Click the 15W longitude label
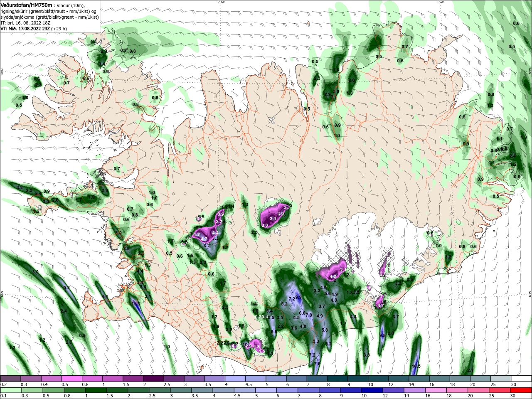The image size is (532, 399). [x=440, y=2]
